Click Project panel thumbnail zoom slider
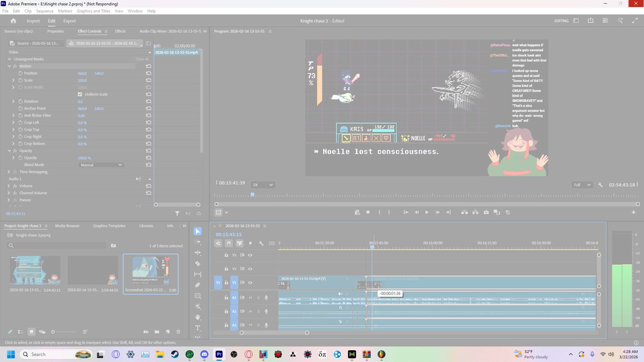Viewport: 644px width, 362px height. (53, 332)
